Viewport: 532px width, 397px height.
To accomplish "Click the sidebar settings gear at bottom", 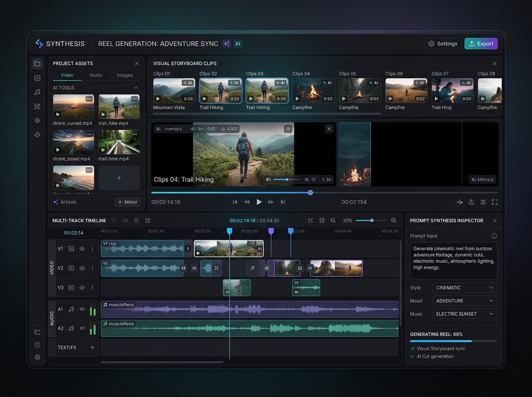I will tap(37, 357).
